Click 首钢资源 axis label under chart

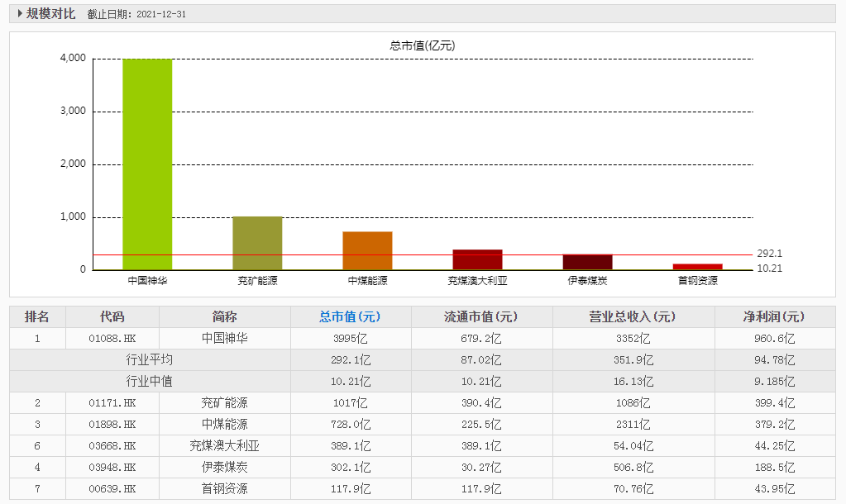(x=698, y=280)
